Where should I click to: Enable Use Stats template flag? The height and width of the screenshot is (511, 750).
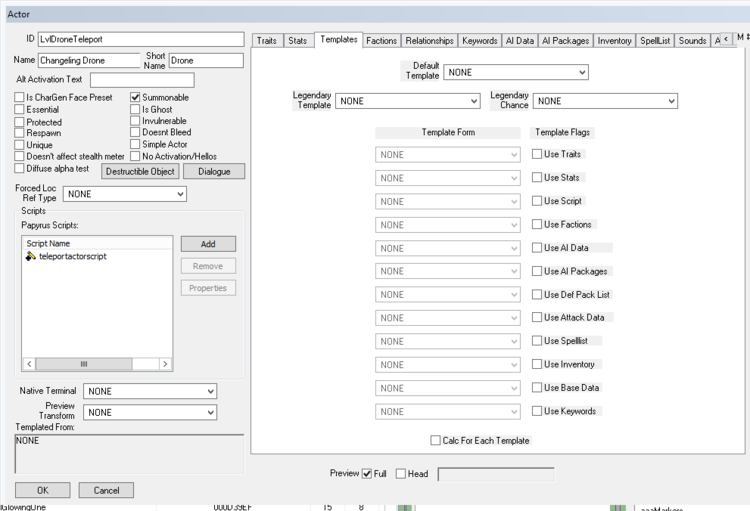tap(537, 178)
